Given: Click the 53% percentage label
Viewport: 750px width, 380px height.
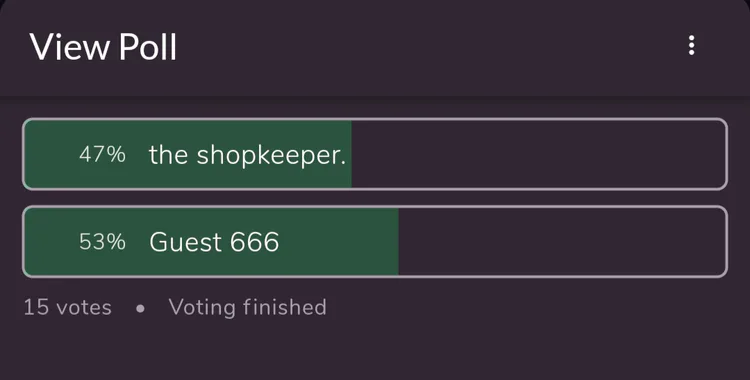Looking at the screenshot, I should (102, 242).
